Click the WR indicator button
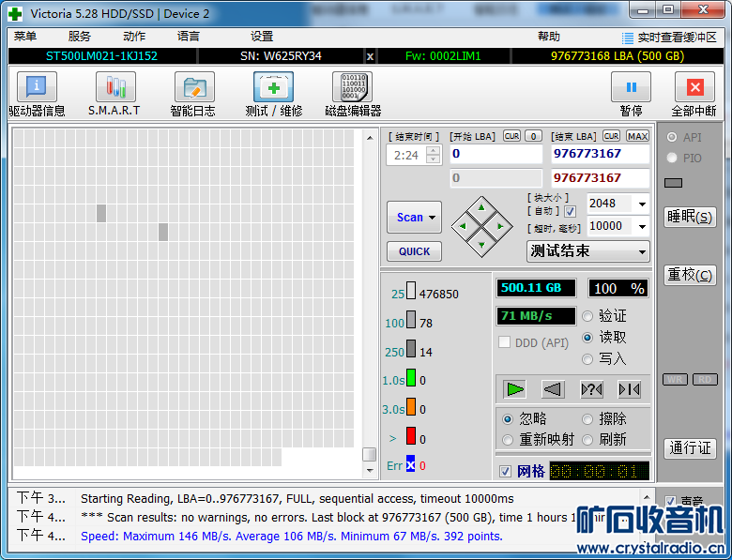 click(675, 379)
